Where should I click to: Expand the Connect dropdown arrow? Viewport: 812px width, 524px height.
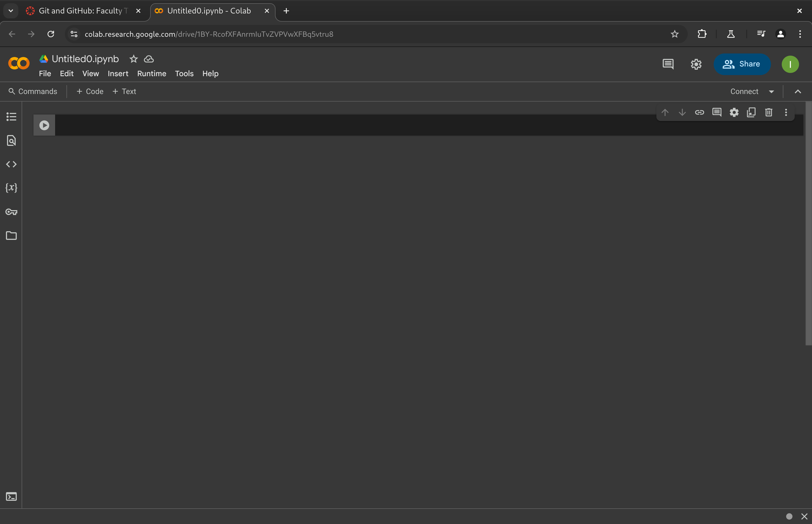771,92
